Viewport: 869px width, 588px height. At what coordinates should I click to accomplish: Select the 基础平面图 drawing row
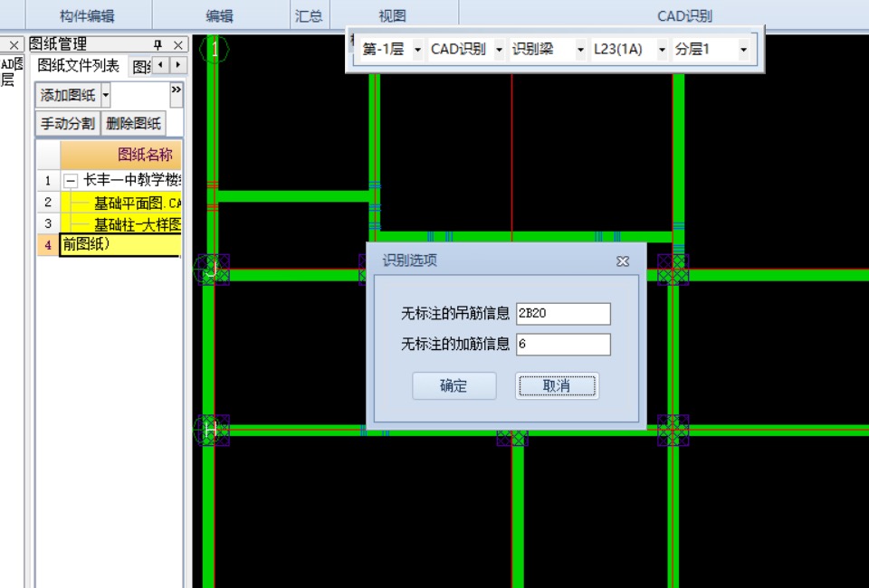120,203
